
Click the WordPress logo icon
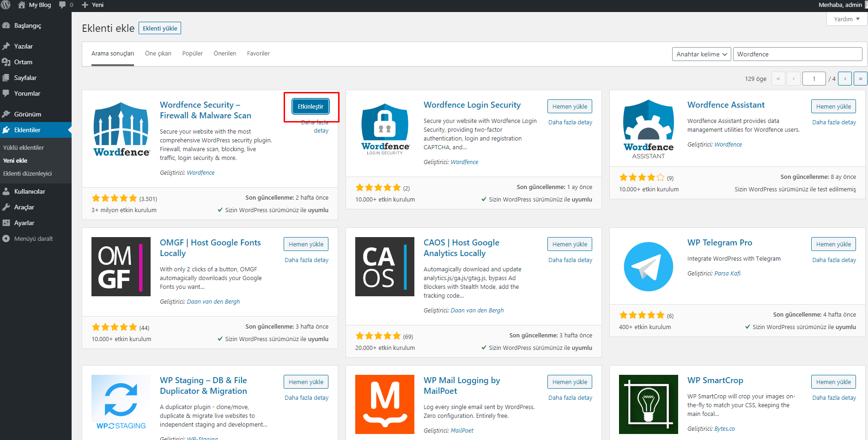click(6, 5)
